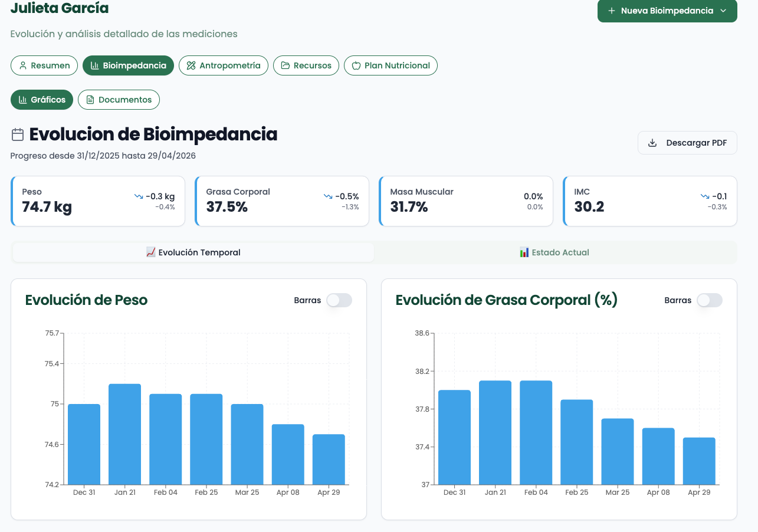The width and height of the screenshot is (758, 532).
Task: Click the Evolución de Grasa Corporal (%) title
Action: (x=507, y=300)
